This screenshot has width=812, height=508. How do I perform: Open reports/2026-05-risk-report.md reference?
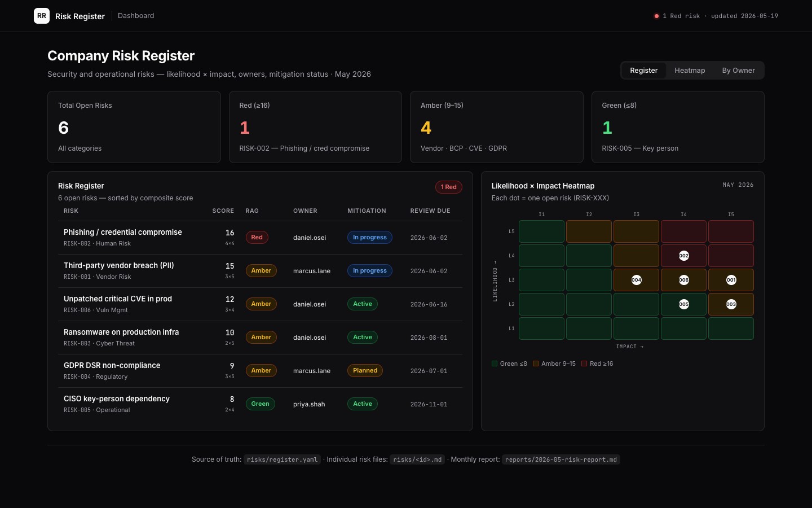[561, 459]
